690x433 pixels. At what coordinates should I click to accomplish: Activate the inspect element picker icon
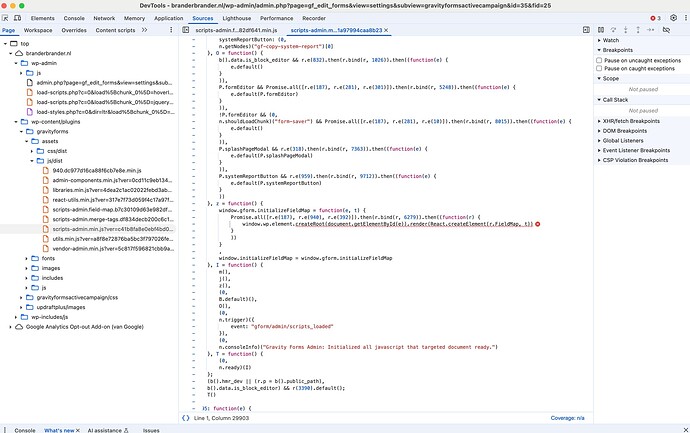(5, 18)
